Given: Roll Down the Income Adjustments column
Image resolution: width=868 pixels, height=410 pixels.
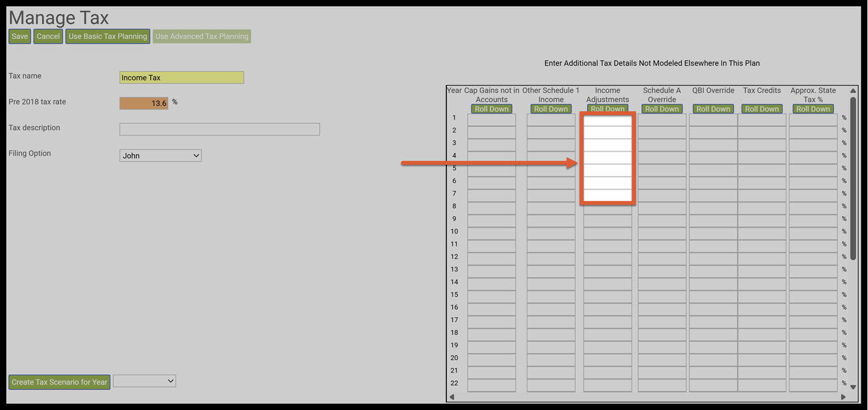Looking at the screenshot, I should (x=608, y=108).
